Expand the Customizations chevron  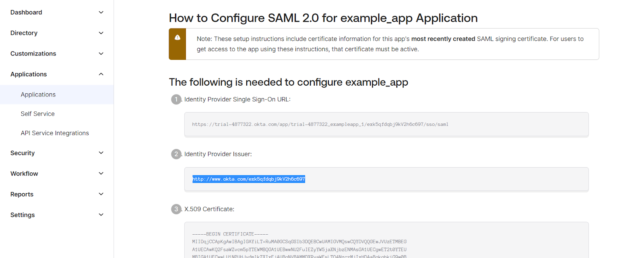click(x=101, y=53)
